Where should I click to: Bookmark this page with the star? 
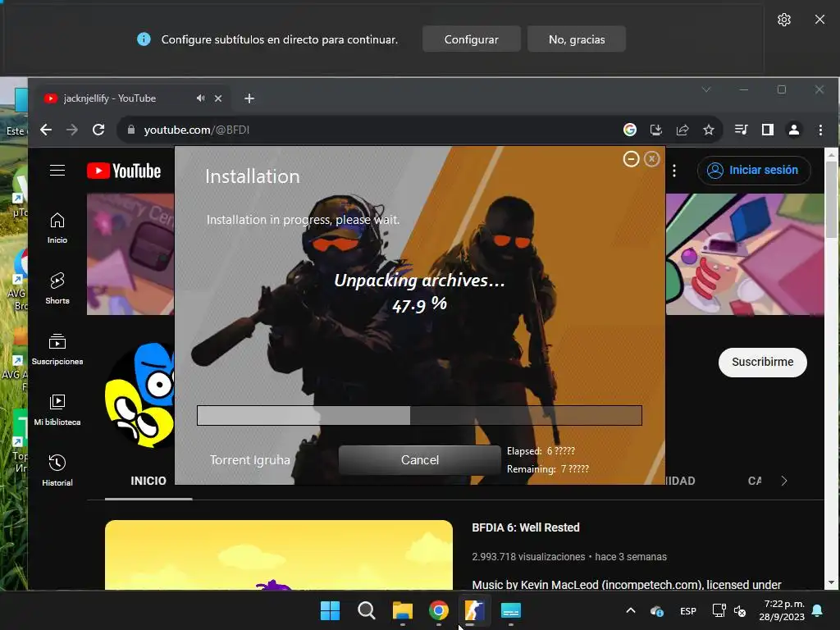point(708,130)
